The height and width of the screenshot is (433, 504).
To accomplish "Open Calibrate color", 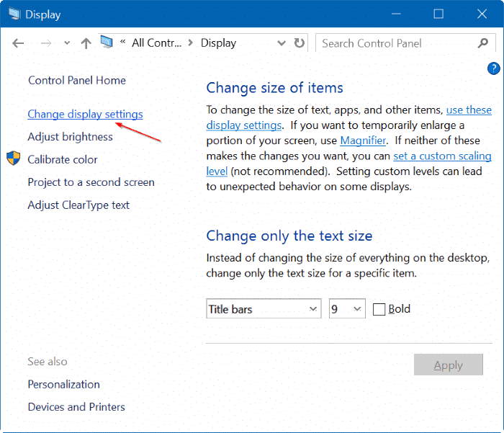I will point(63,159).
